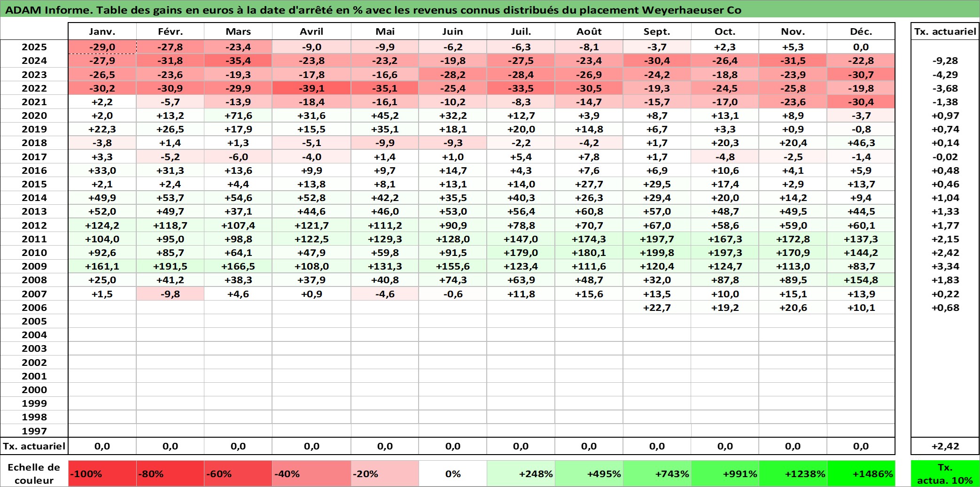Select cell -29,0 for January 2025
Viewport: 980px width, 487px height.
point(102,47)
